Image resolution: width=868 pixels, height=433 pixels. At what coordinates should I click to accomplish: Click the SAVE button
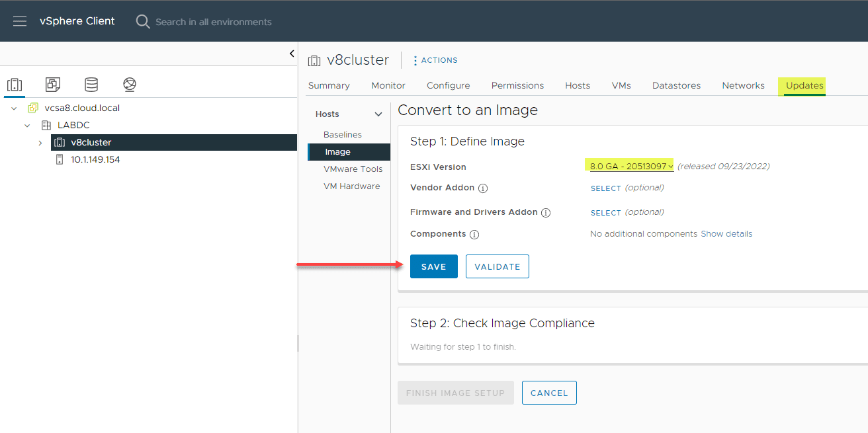point(433,266)
